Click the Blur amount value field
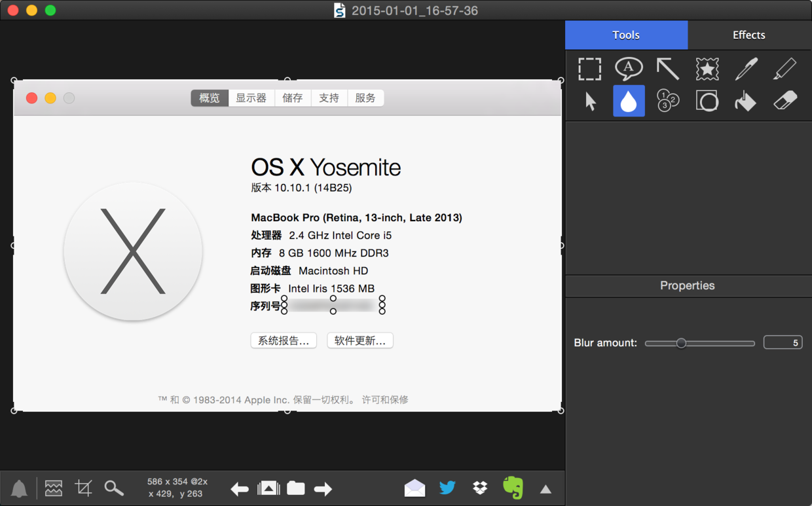812x506 pixels. 783,342
